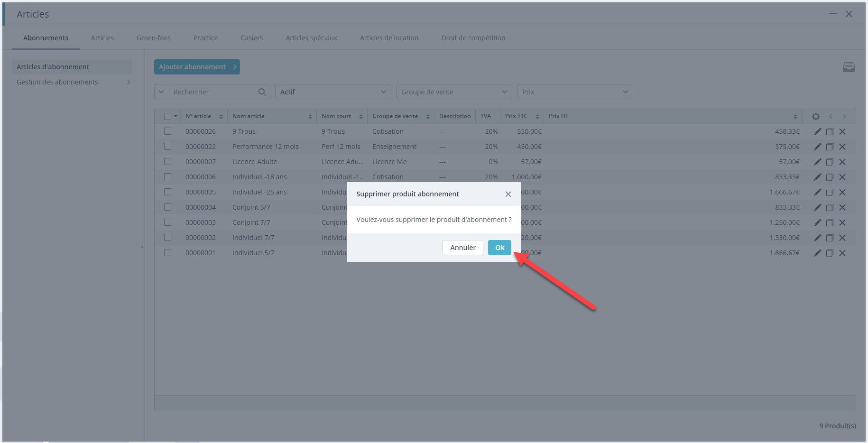
Task: Edit the Individuel -18 ans article
Action: point(817,177)
